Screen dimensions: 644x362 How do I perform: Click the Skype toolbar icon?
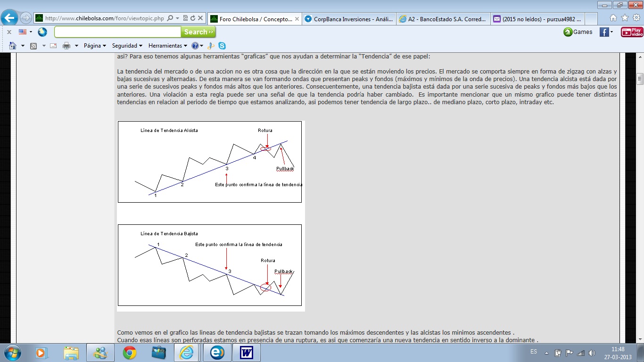[222, 46]
